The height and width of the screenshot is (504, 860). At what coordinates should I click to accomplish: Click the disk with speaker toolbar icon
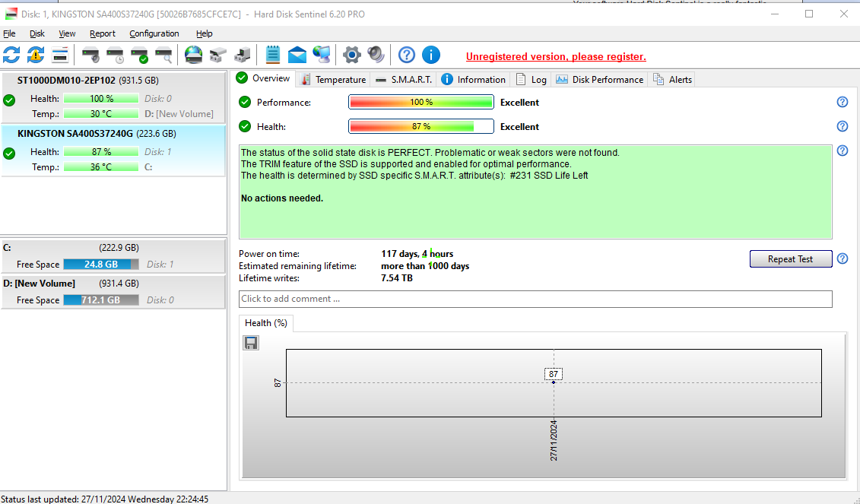click(90, 55)
